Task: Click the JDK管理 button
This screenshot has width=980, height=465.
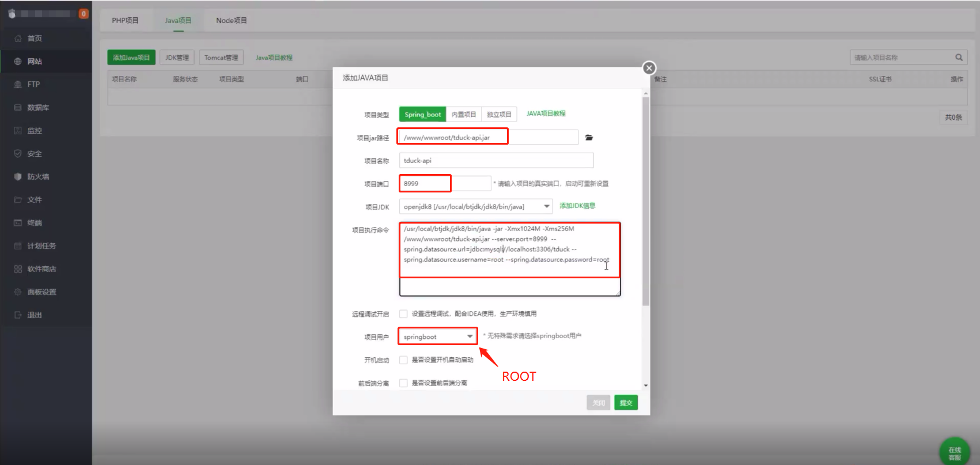Action: click(x=177, y=58)
